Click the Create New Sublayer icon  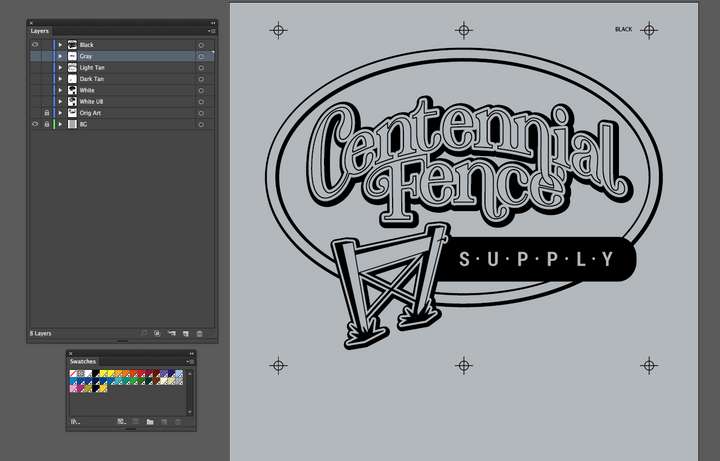coord(172,333)
